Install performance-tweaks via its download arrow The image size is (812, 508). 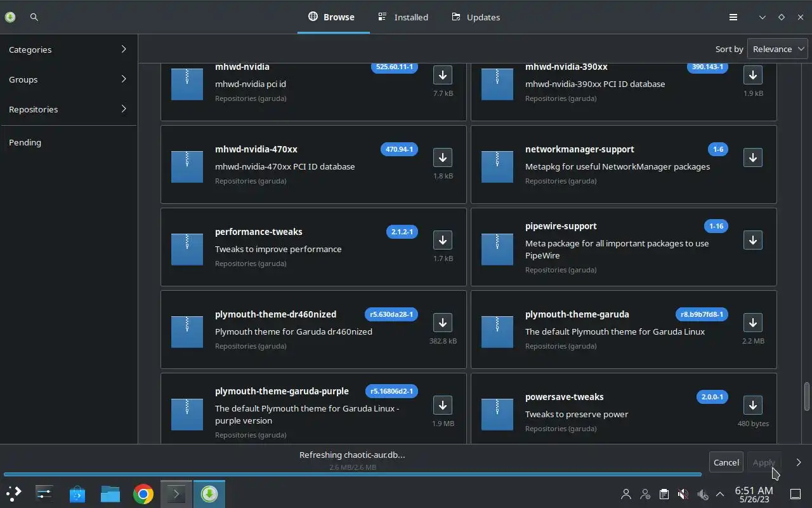(442, 240)
